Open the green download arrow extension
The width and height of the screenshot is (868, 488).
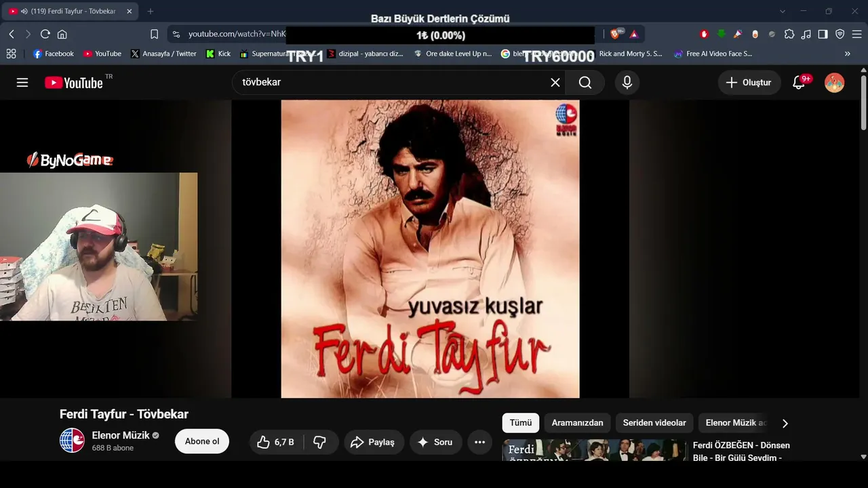pos(722,34)
